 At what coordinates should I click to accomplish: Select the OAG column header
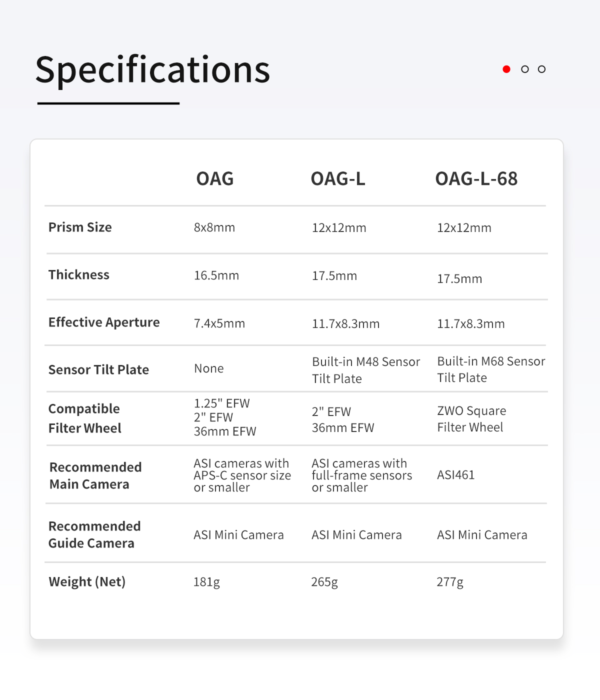tap(215, 178)
